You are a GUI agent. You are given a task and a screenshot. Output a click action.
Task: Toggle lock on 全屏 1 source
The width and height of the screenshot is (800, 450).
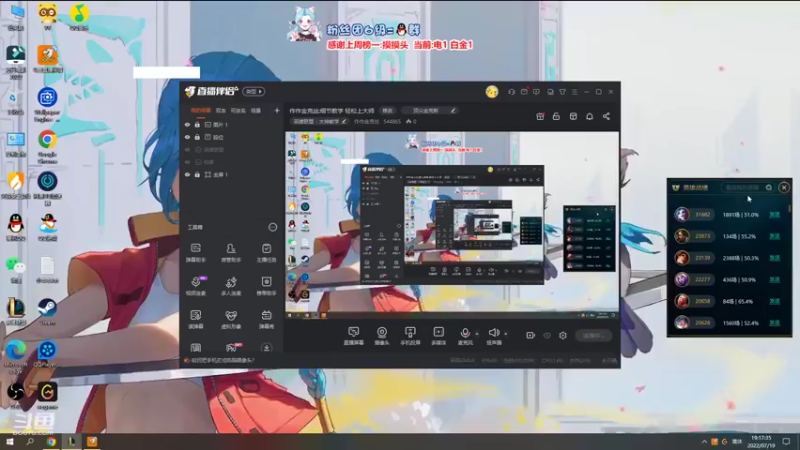pyautogui.click(x=197, y=174)
